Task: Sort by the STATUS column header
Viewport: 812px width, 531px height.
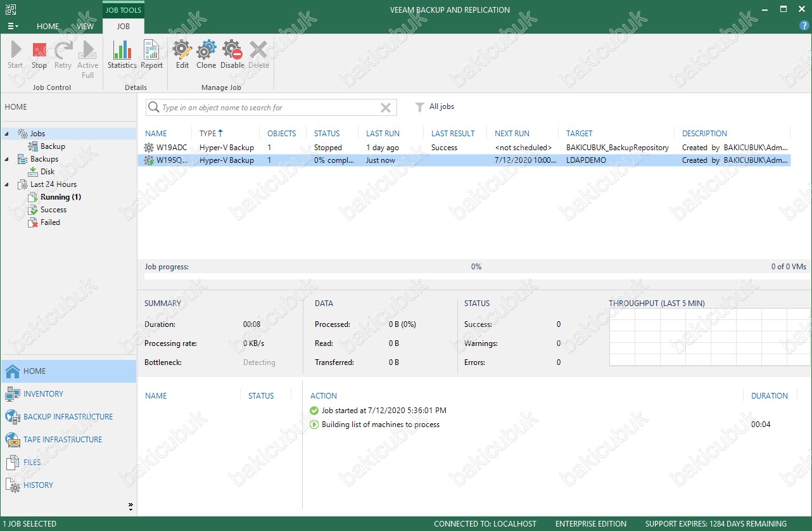Action: click(327, 134)
